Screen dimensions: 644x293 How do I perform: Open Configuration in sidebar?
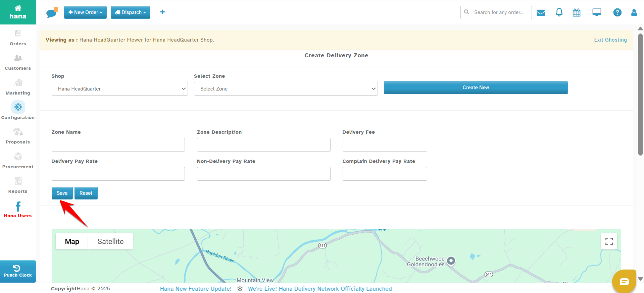(18, 111)
